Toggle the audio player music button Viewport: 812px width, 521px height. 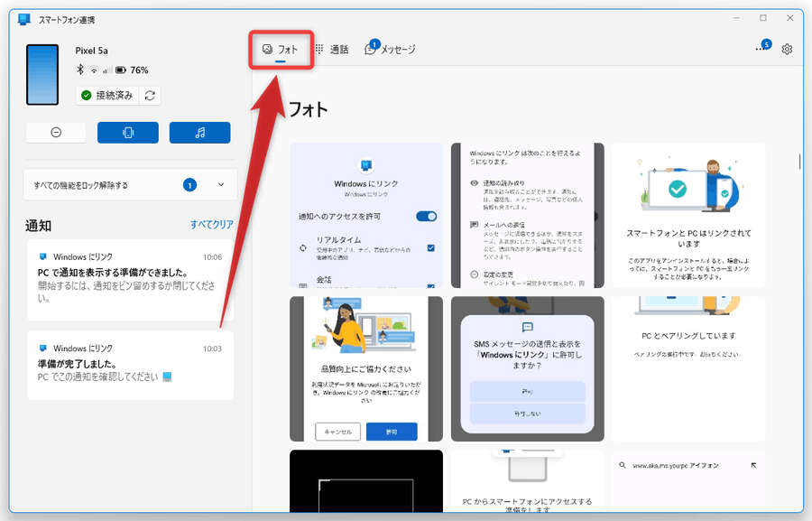(200, 132)
